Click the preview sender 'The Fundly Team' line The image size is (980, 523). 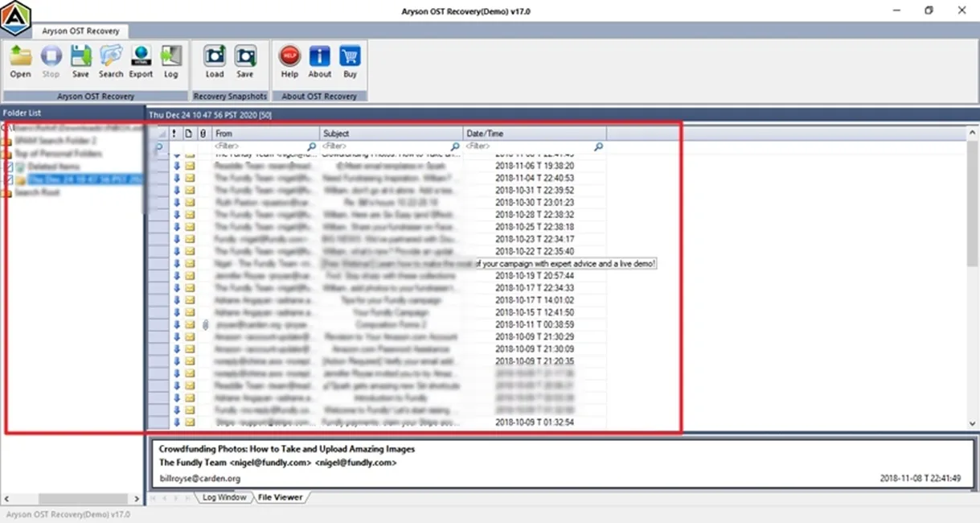277,463
